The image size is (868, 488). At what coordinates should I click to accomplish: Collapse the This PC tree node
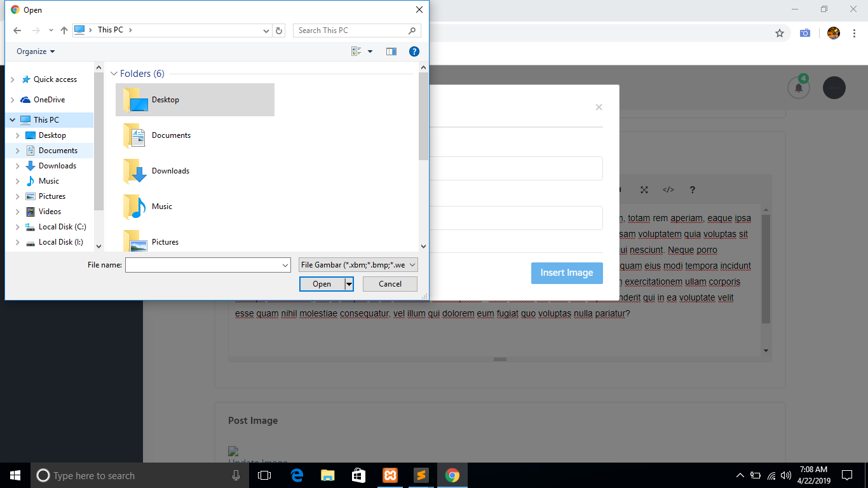tap(13, 120)
